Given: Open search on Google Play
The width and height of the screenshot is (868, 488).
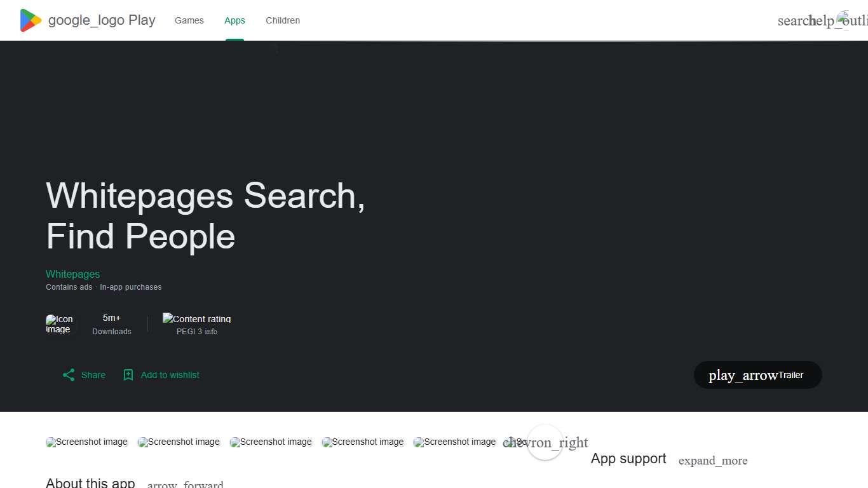Looking at the screenshot, I should click(792, 20).
